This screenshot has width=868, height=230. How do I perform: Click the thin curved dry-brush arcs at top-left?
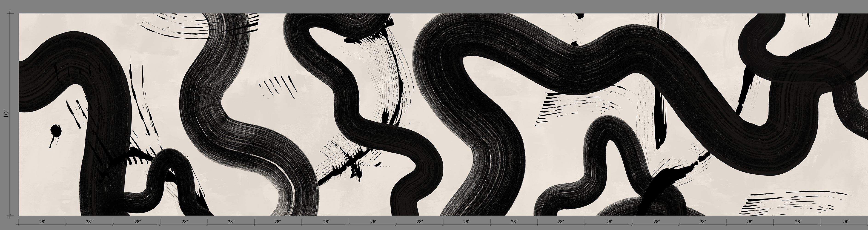175,25
